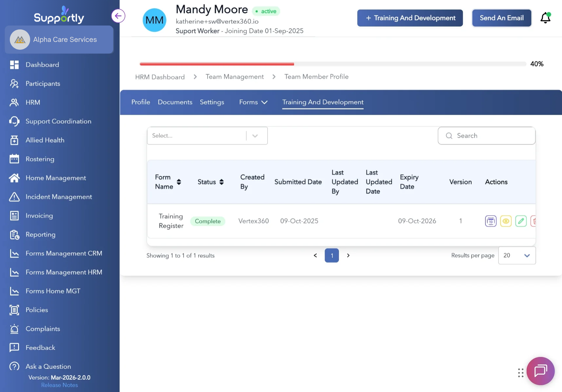Viewport: 562px width, 392px height.
Task: Click the Invoicing document icon
Action: tap(14, 216)
